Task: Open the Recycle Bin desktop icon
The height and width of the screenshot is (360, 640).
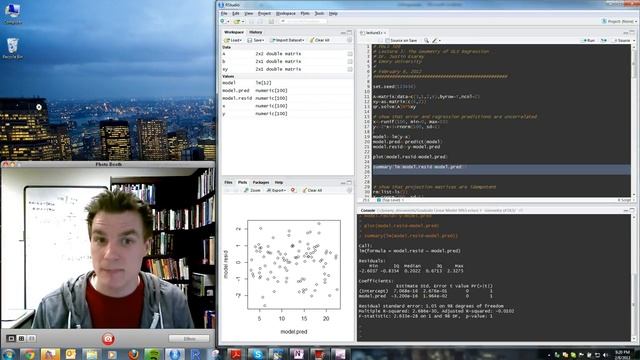Action: tap(12, 49)
